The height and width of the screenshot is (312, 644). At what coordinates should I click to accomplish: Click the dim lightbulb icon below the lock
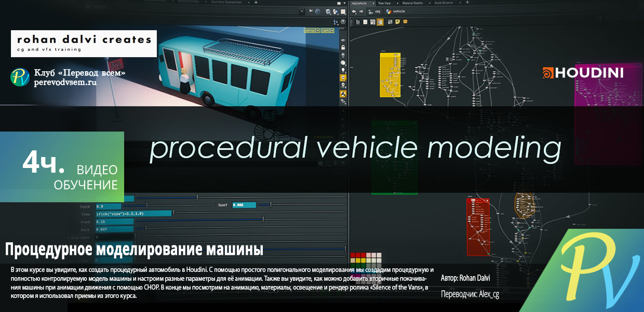coord(343,55)
